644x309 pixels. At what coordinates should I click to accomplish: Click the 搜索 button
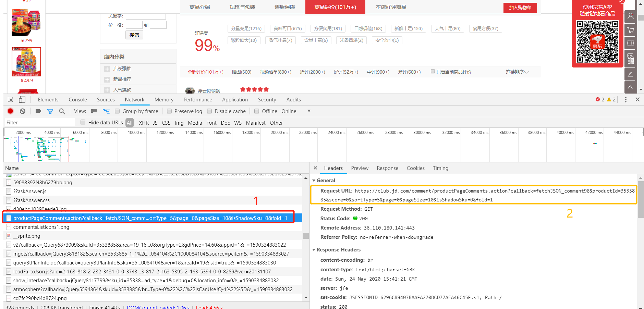pos(134,35)
